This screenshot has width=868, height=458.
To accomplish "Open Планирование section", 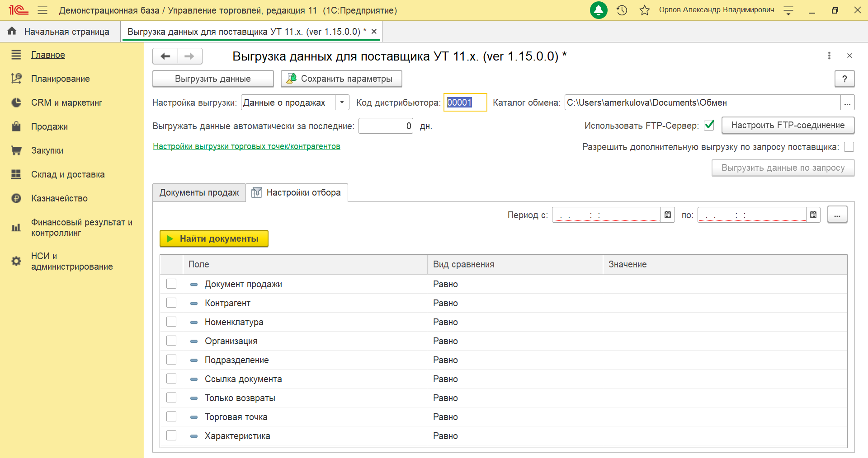I will [60, 79].
